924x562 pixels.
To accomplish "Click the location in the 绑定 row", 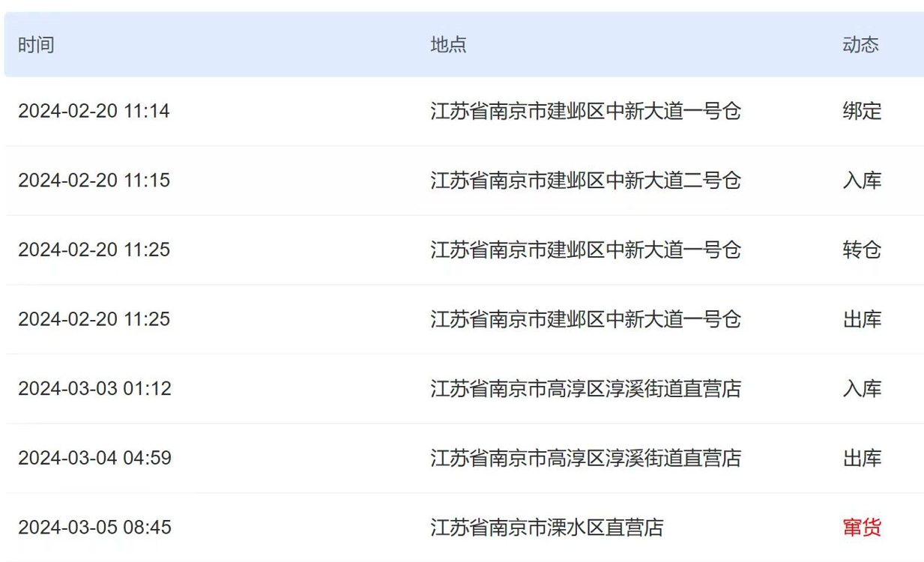I will pyautogui.click(x=585, y=112).
